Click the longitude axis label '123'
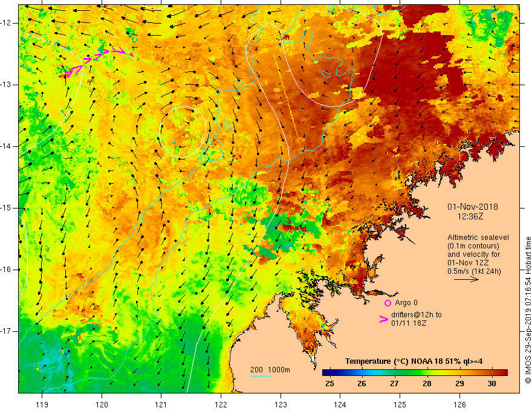 pos(281,404)
